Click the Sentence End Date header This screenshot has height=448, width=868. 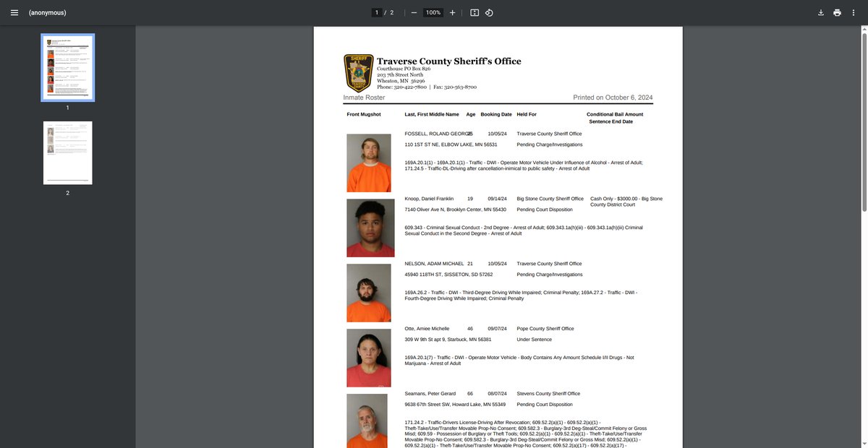[x=611, y=121]
